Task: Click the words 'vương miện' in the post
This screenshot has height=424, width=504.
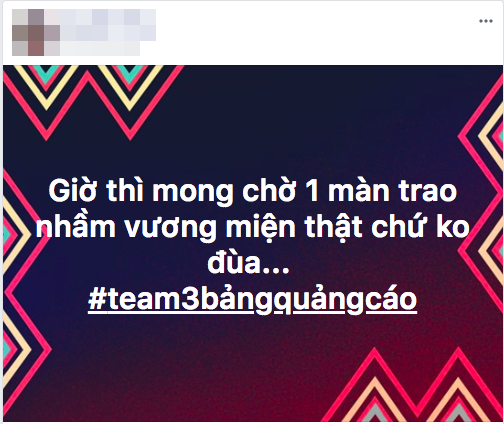Action: pos(210,227)
